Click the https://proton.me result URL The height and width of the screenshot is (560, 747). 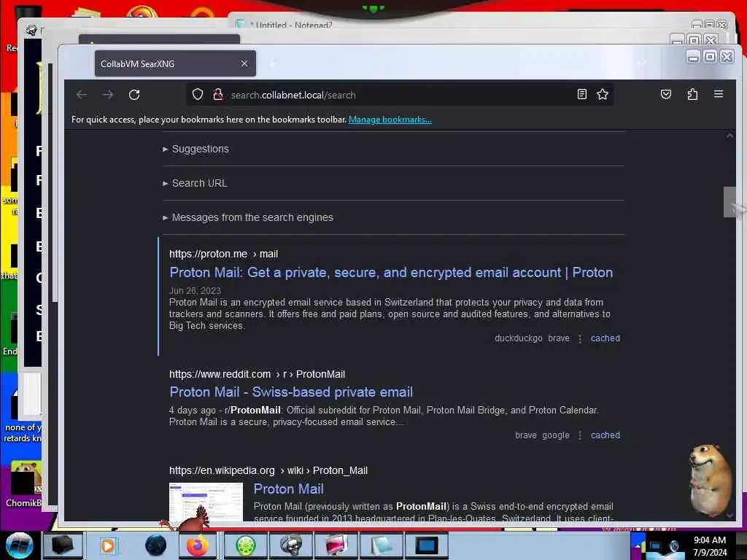click(223, 254)
